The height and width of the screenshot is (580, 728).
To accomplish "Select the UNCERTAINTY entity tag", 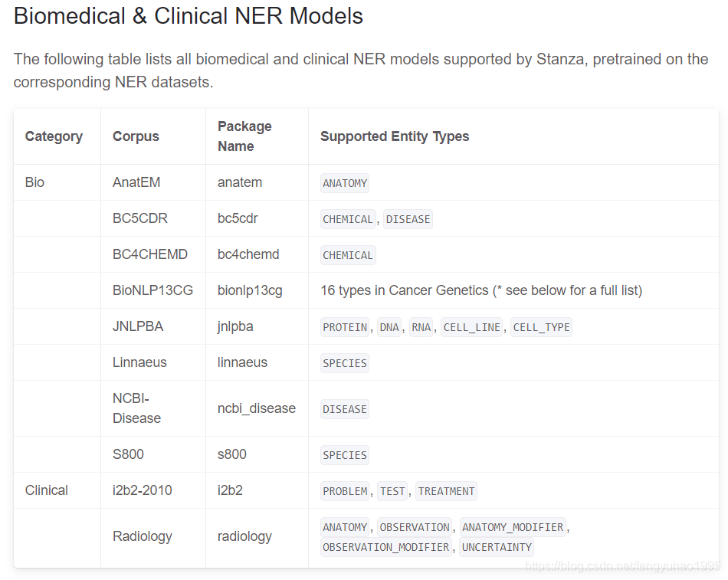I will click(497, 547).
